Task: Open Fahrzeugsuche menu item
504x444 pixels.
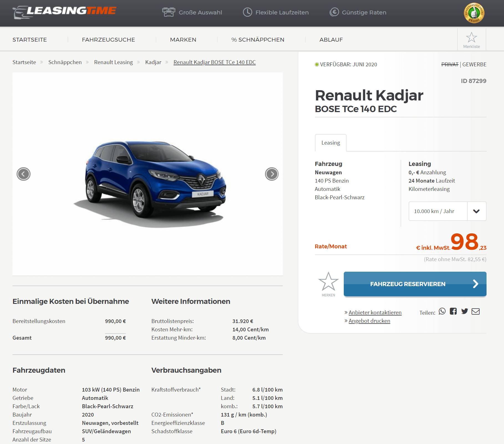Action: [108, 40]
